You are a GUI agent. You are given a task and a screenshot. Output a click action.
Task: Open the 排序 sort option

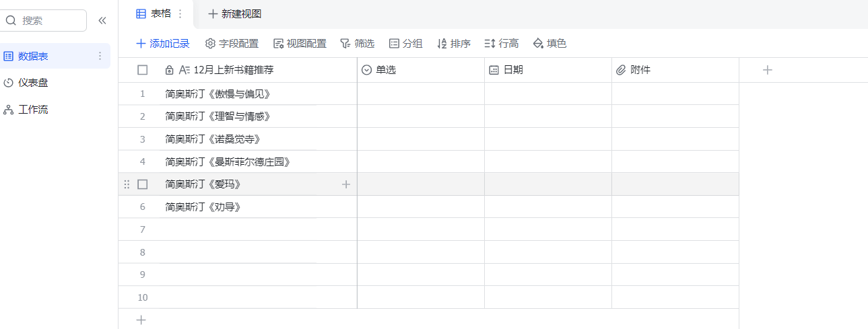[x=453, y=44]
